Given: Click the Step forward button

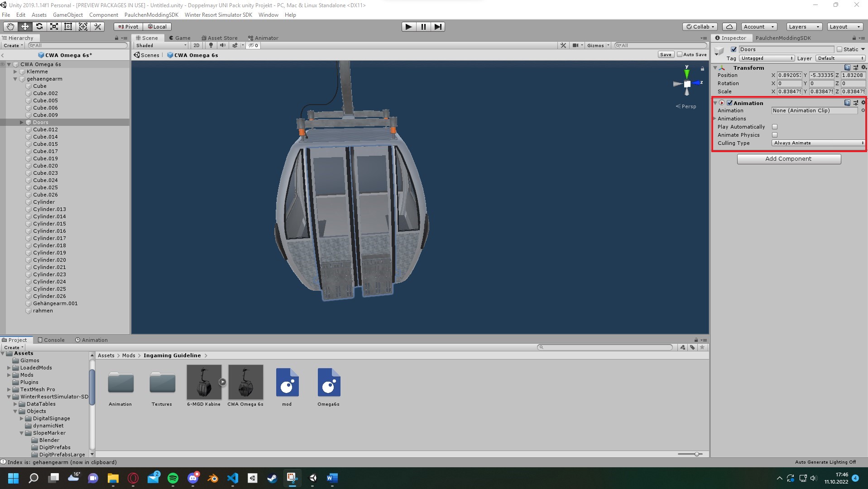Looking at the screenshot, I should pyautogui.click(x=438, y=27).
